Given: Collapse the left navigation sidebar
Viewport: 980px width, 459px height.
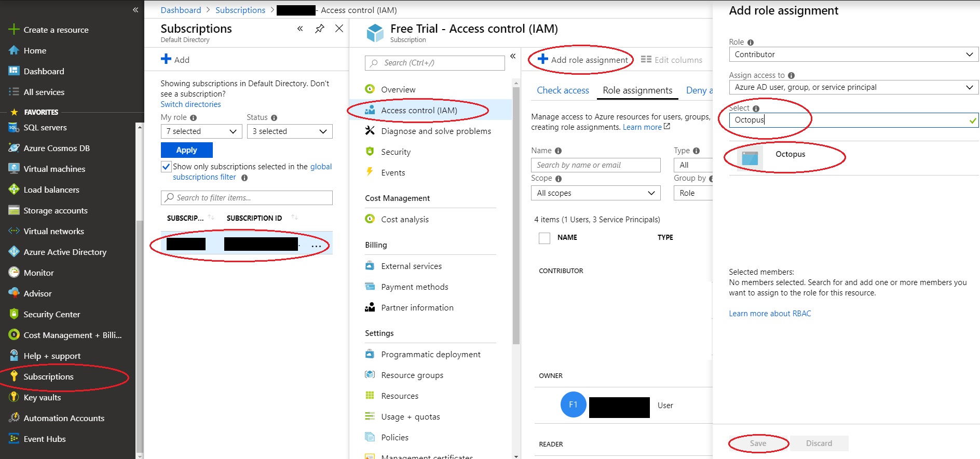Looking at the screenshot, I should click(x=135, y=10).
